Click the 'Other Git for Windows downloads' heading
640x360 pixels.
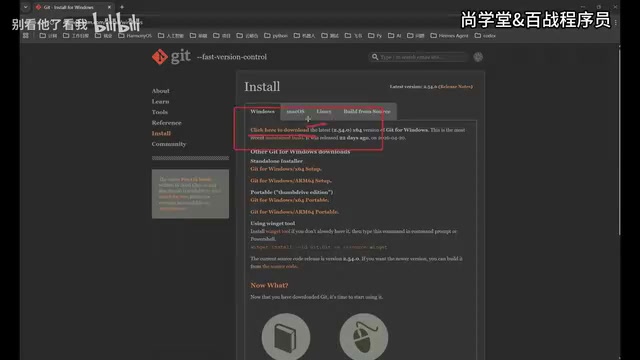(300, 151)
